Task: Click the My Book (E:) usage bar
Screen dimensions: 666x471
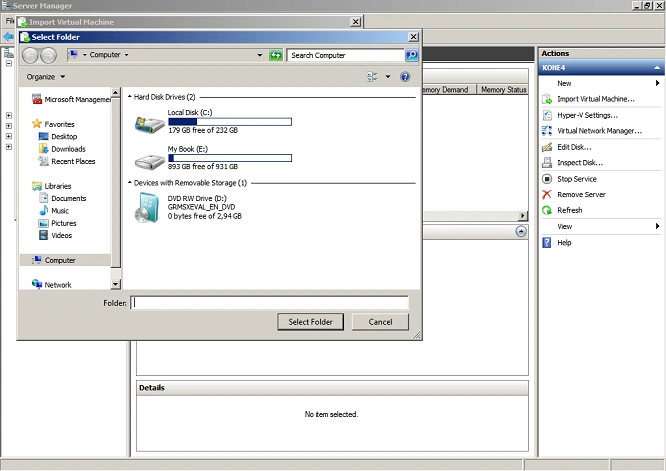Action: pyautogui.click(x=230, y=158)
